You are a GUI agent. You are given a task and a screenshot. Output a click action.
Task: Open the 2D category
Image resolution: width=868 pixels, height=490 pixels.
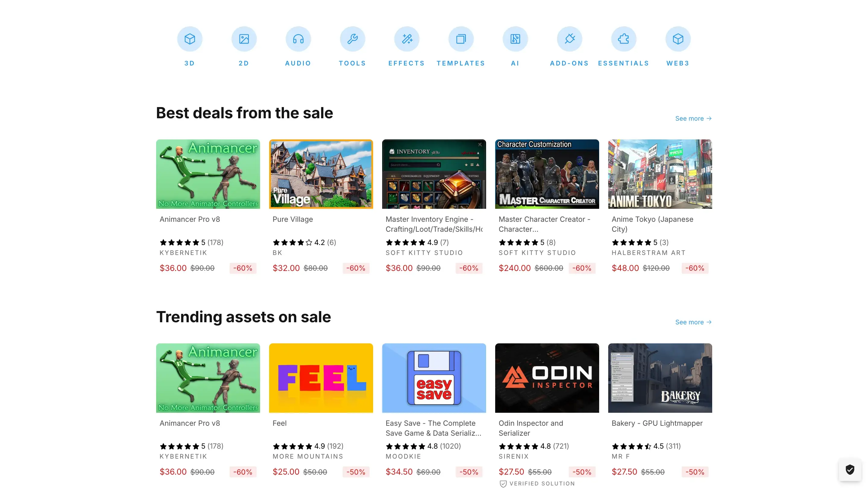pos(244,46)
